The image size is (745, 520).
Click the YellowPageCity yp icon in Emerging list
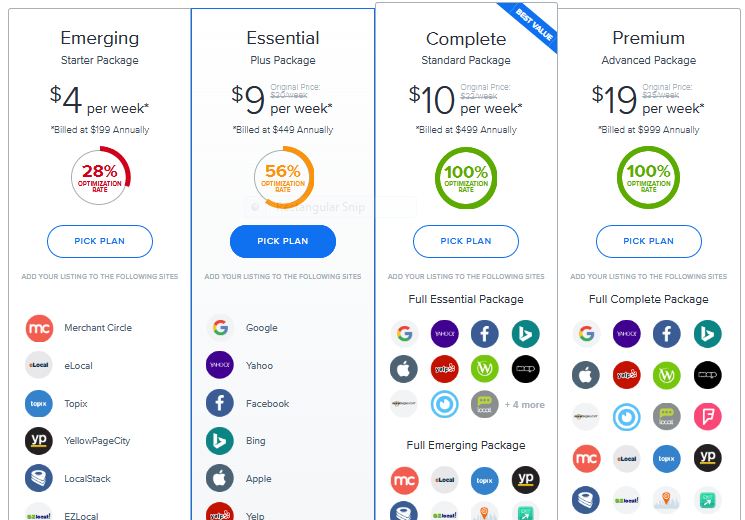tap(39, 441)
